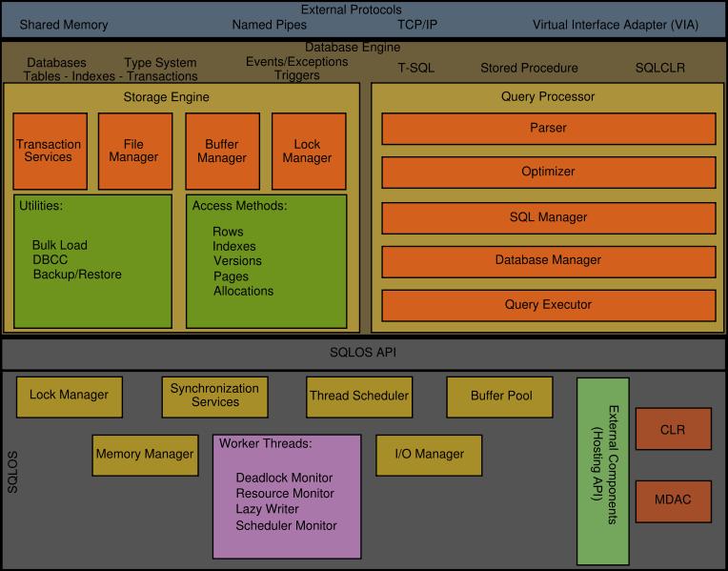The height and width of the screenshot is (571, 728).
Task: Click the Transaction Services box
Action: pyautogui.click(x=51, y=151)
